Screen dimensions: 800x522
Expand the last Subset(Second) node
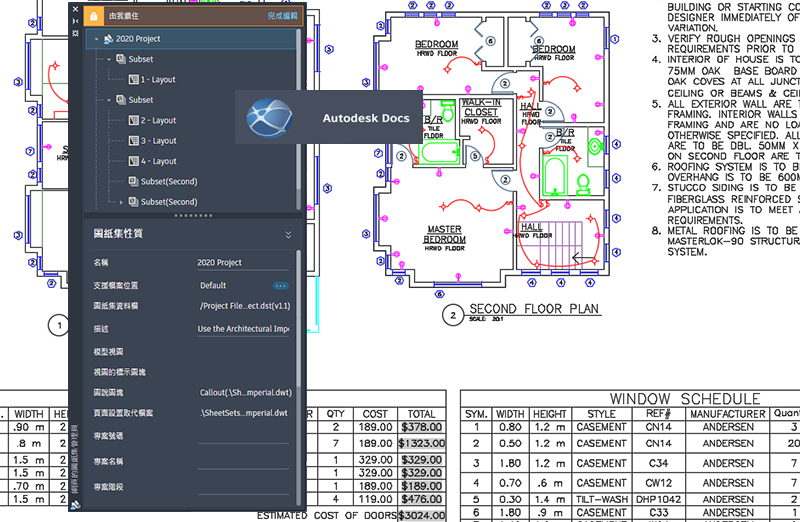pyautogui.click(x=121, y=202)
